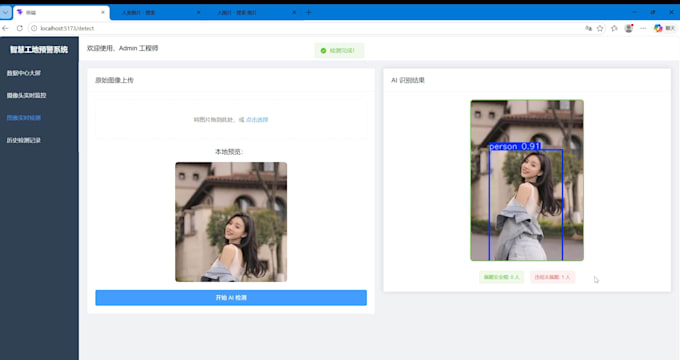Screen dimensions: 680x360
Task: Go back using the browser back arrow
Action: coord(5,28)
